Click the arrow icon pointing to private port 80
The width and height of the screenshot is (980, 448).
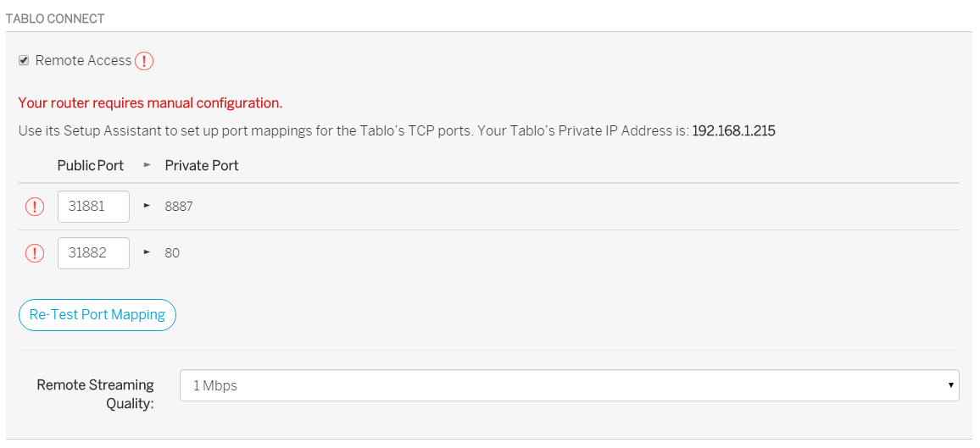(x=148, y=252)
